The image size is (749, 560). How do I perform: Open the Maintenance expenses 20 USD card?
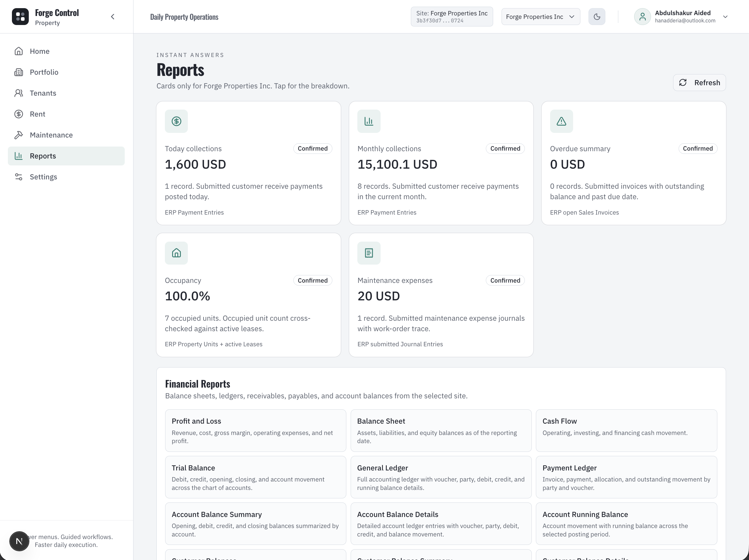coord(441,295)
